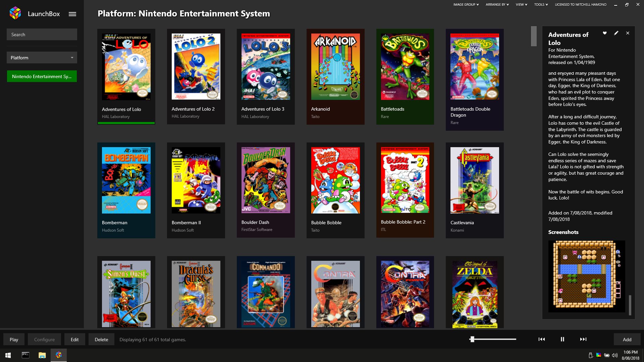Open the Arrange By dropdown menu
644x362 pixels.
click(x=497, y=5)
